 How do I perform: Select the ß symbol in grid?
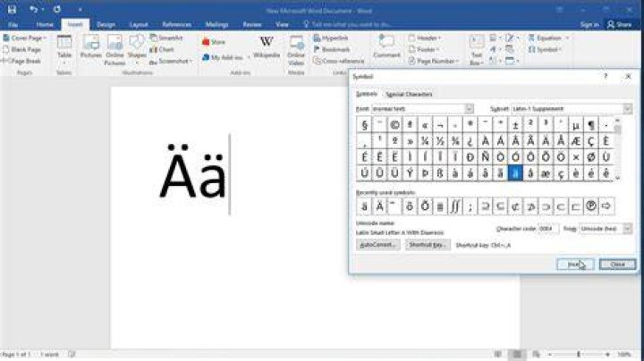pos(440,172)
